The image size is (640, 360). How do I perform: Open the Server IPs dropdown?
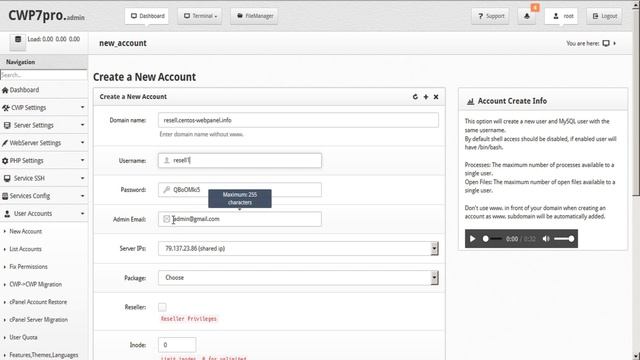(298, 249)
